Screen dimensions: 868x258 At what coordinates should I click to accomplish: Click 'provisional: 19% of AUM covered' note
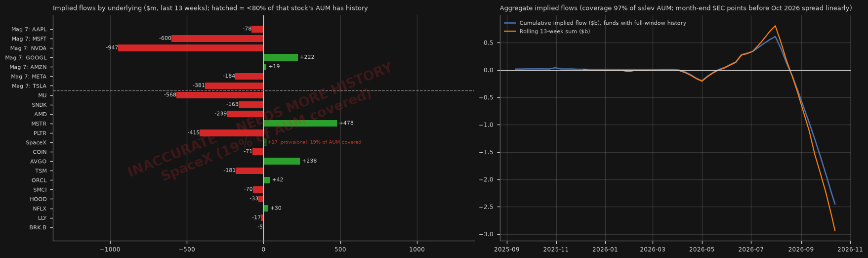[x=321, y=142]
